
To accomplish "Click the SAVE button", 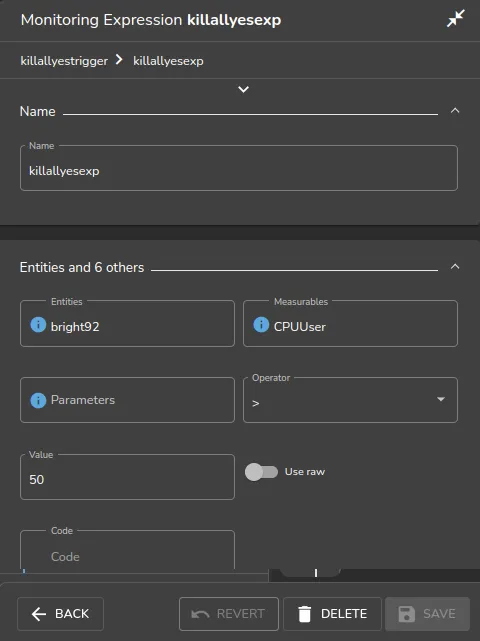I will [427, 614].
